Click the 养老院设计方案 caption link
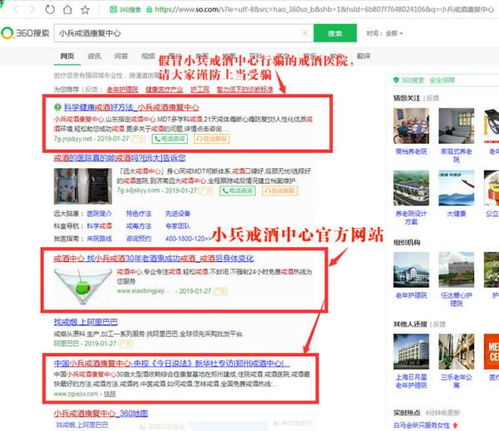 tap(411, 217)
